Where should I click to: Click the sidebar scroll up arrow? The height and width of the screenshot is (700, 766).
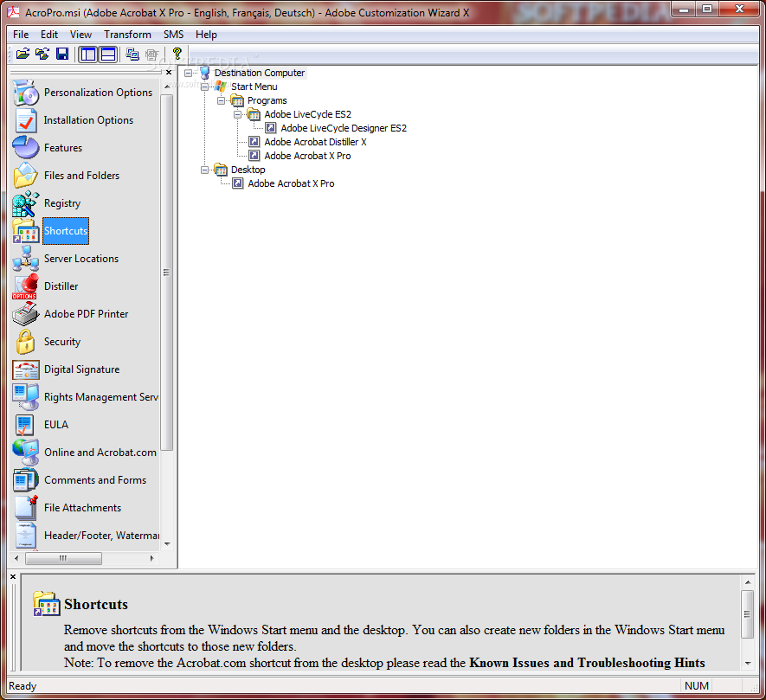tap(167, 86)
